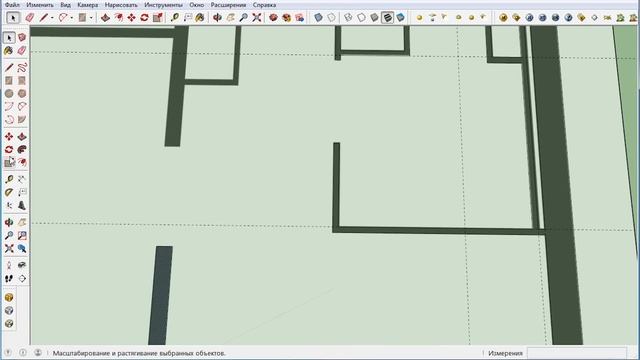Switch to Hidden Line face style
The image size is (640, 360).
point(361,18)
